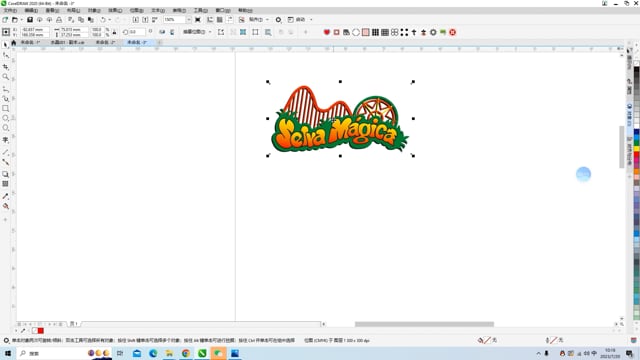This screenshot has width=640, height=360.
Task: Select the Drop Shadow tool
Action: coord(6,174)
